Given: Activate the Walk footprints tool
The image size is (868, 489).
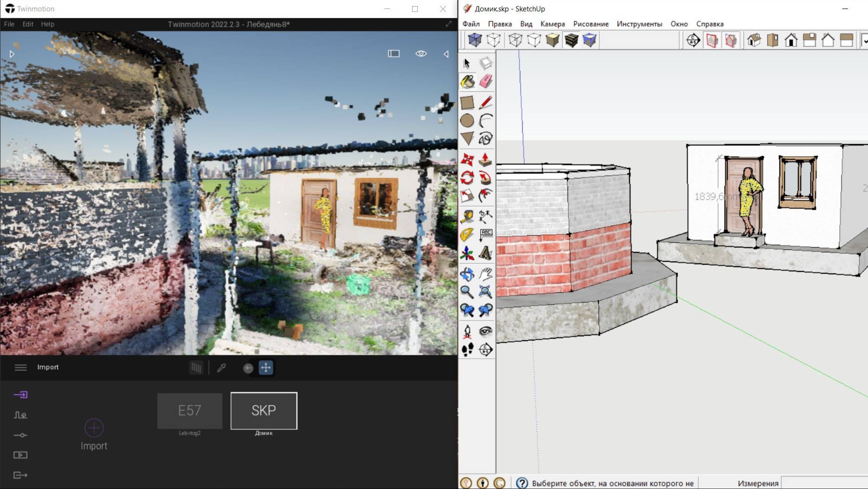Looking at the screenshot, I should [x=467, y=349].
